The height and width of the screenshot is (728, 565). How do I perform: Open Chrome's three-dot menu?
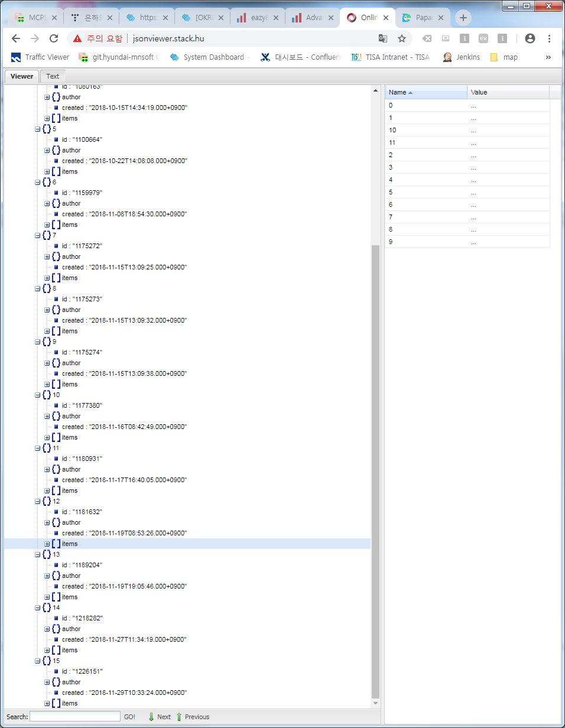tap(549, 38)
